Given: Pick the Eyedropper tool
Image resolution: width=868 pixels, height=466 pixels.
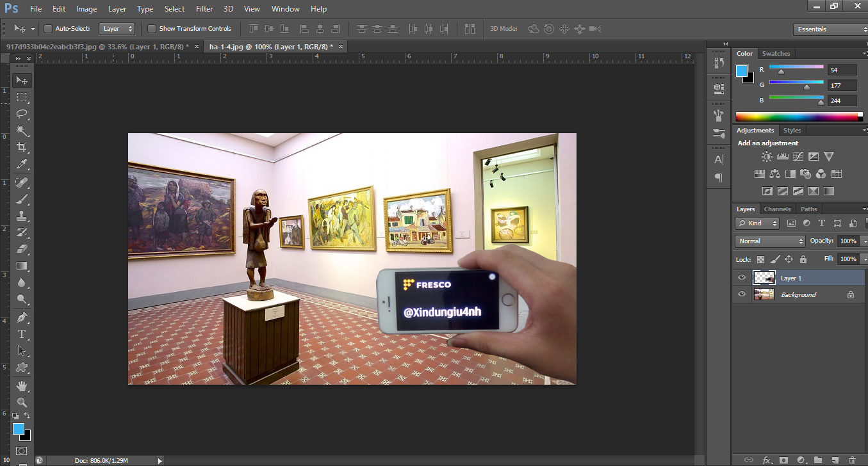Looking at the screenshot, I should (x=22, y=165).
